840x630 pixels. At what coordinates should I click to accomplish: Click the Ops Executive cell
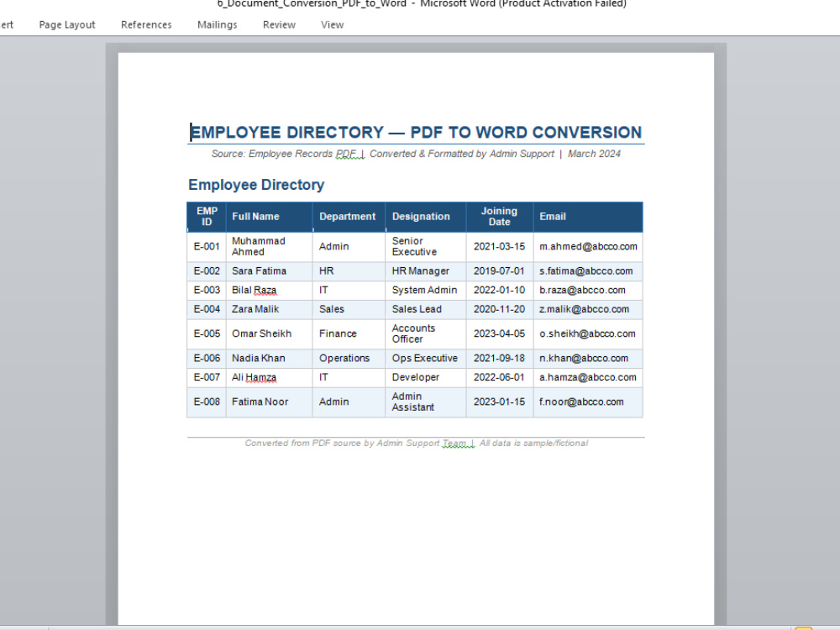coord(426,359)
